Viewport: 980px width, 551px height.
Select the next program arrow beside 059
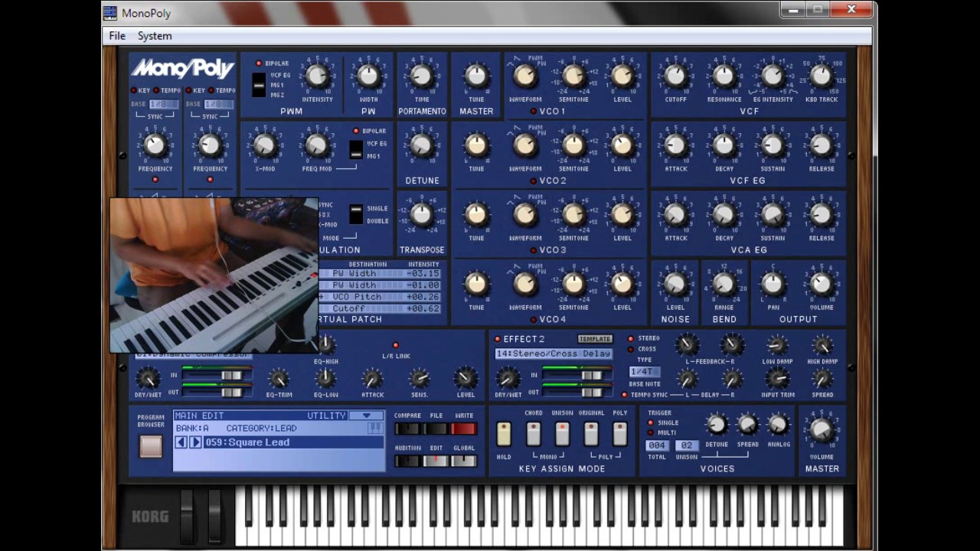[x=195, y=442]
